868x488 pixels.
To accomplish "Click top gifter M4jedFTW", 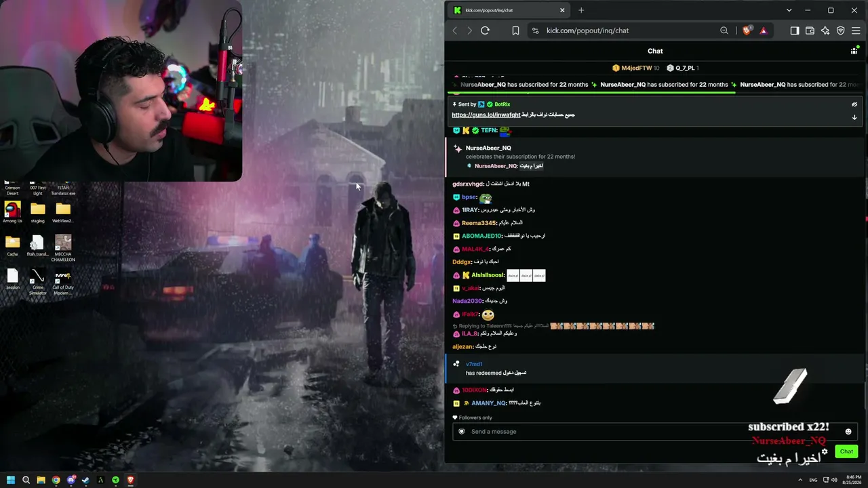I will 637,68.
